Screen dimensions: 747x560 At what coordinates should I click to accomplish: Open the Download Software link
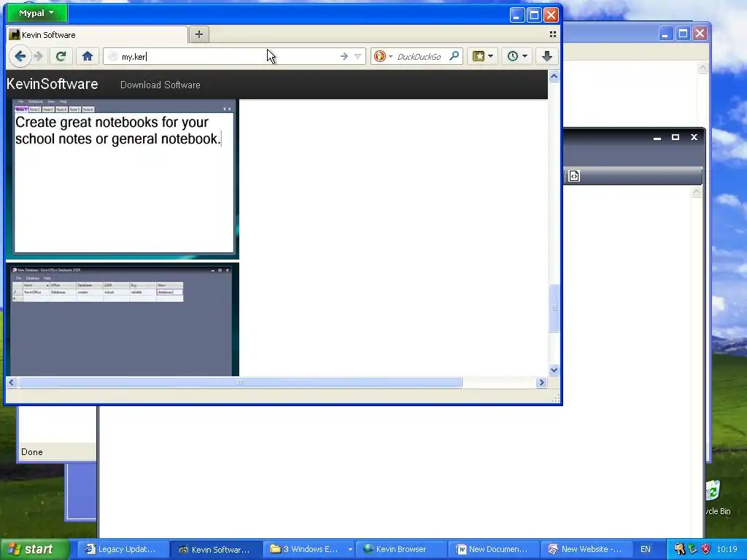pos(160,85)
